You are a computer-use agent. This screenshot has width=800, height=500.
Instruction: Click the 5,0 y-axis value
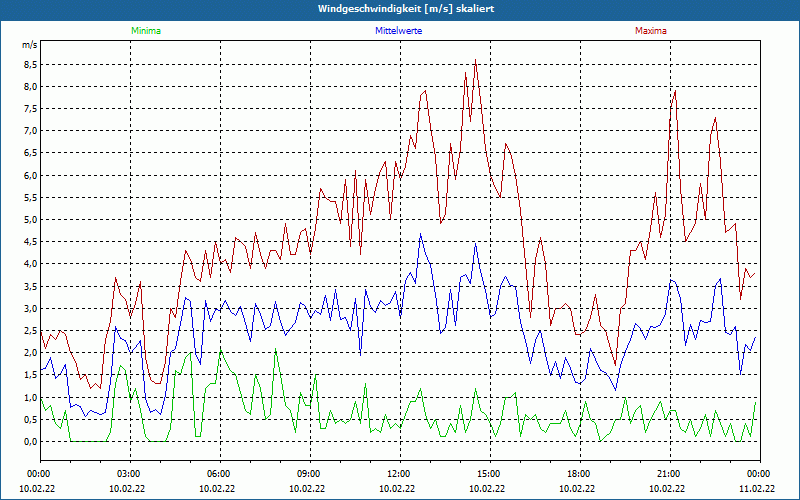(x=31, y=220)
